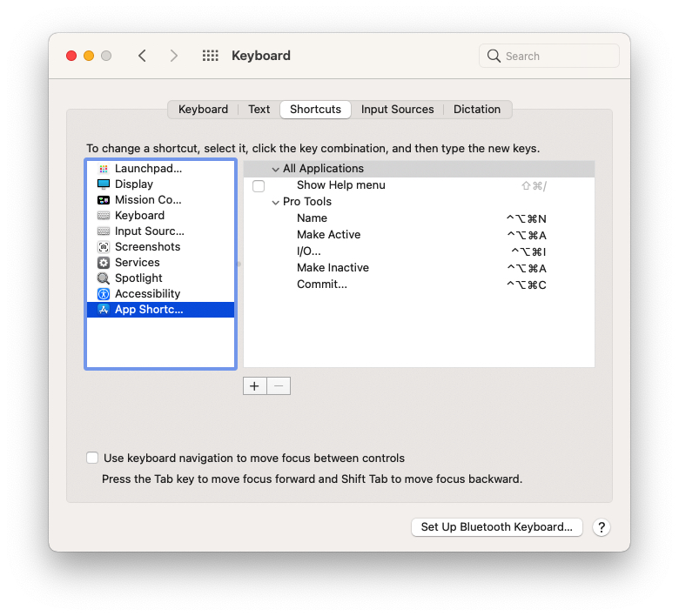Viewport: 679px width, 616px height.
Task: Collapse the All Applications group
Action: pos(275,169)
